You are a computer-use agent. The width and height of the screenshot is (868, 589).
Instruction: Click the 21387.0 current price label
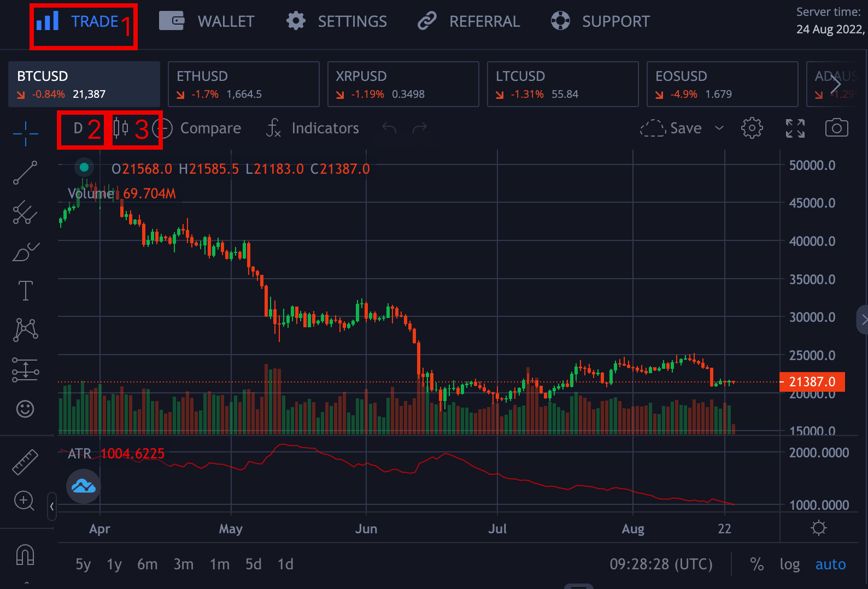[x=812, y=382]
